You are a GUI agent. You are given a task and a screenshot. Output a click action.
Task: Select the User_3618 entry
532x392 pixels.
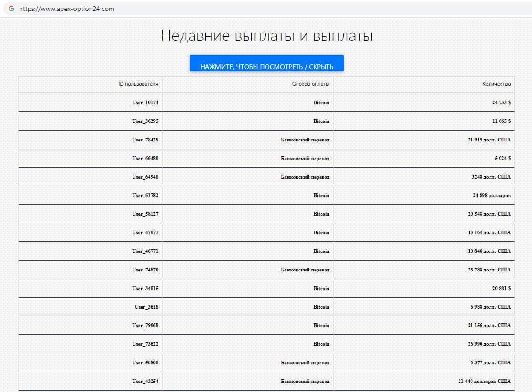pyautogui.click(x=146, y=307)
